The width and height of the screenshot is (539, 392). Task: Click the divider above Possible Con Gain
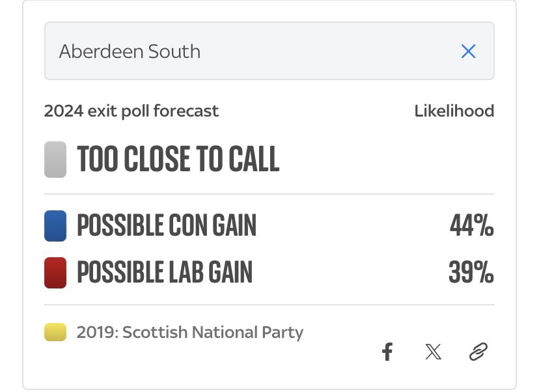click(269, 194)
